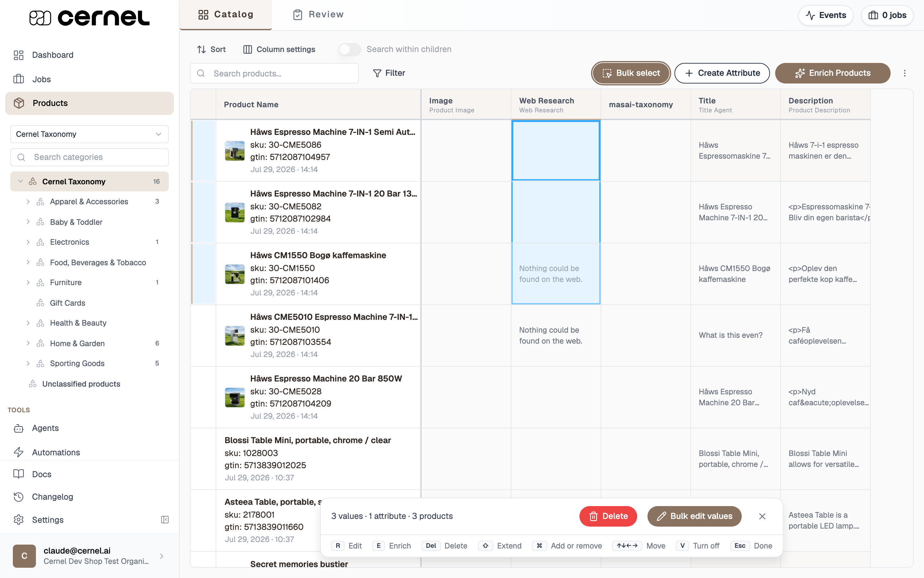Click the masai-taxonomy column header

(646, 105)
